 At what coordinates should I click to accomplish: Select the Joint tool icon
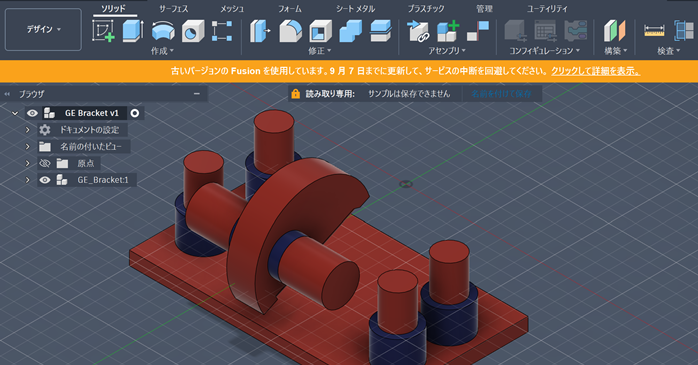tap(478, 31)
